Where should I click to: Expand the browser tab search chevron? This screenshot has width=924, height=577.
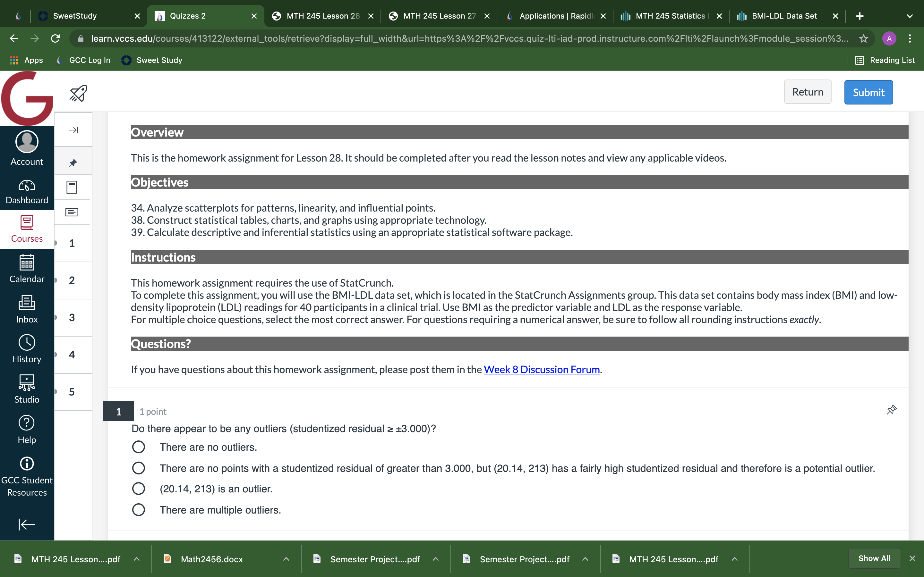tap(910, 16)
